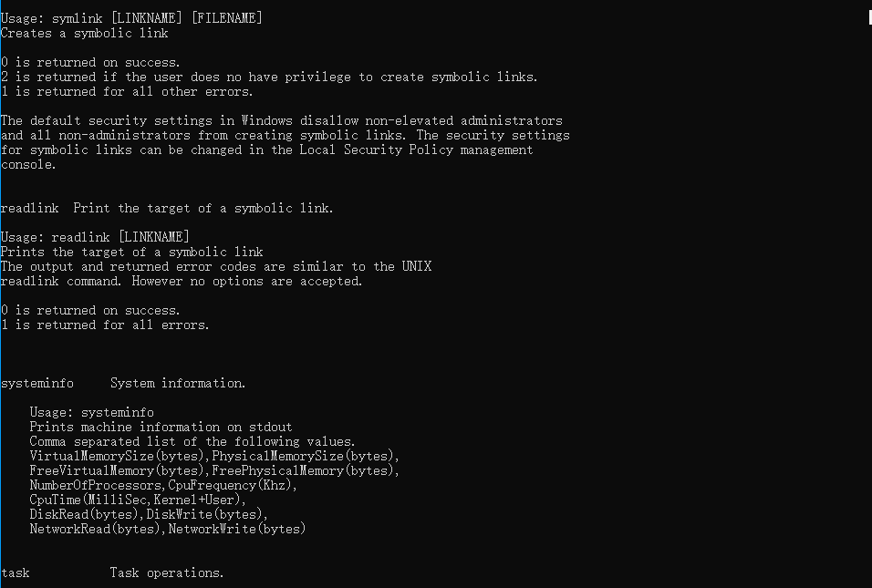Click the 'task  Task operations.' line

click(112, 573)
